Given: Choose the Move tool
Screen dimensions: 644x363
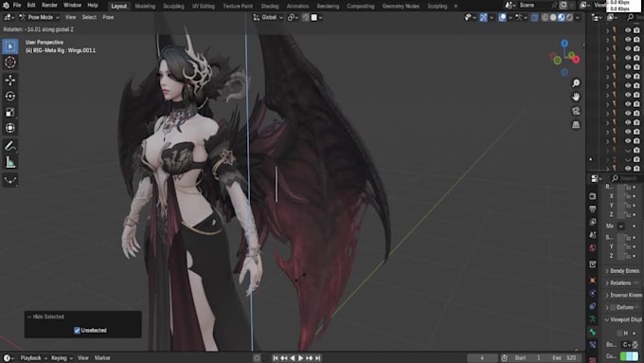Looking at the screenshot, I should click(x=10, y=81).
